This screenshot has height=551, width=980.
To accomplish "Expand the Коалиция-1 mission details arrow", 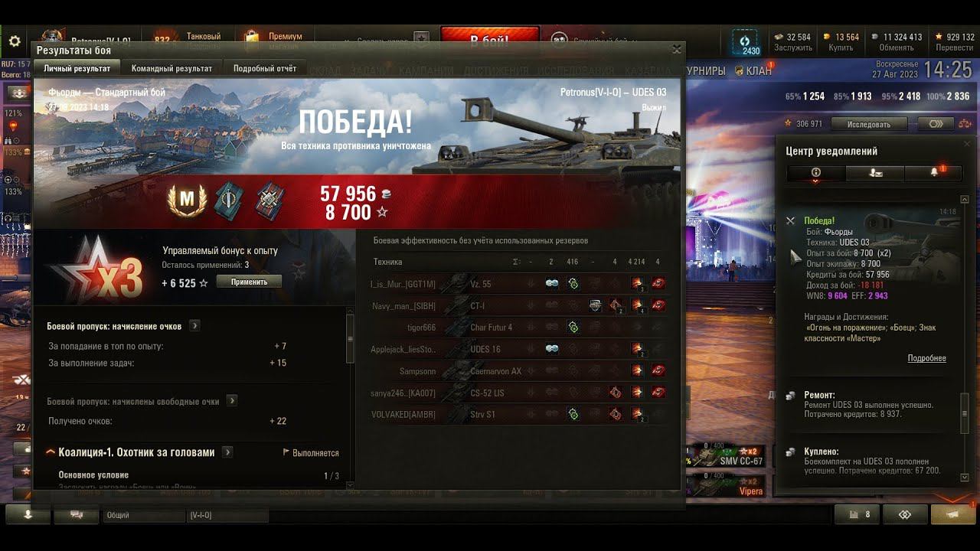I will point(227,452).
